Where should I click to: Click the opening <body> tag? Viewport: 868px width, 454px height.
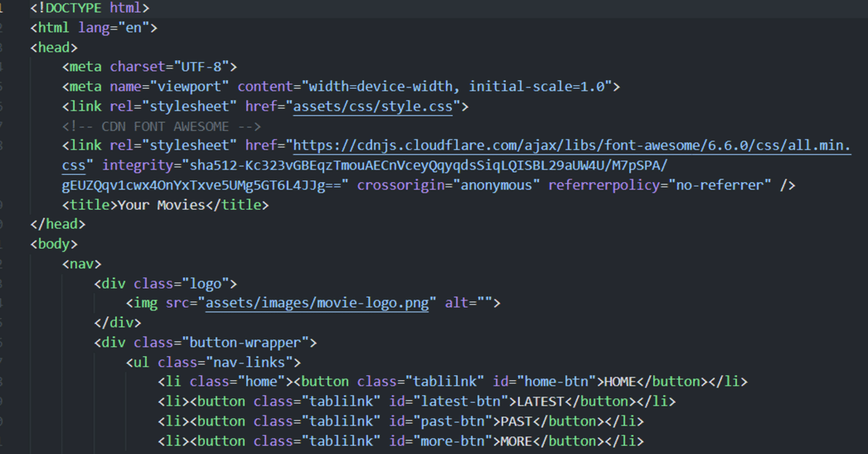(x=54, y=244)
